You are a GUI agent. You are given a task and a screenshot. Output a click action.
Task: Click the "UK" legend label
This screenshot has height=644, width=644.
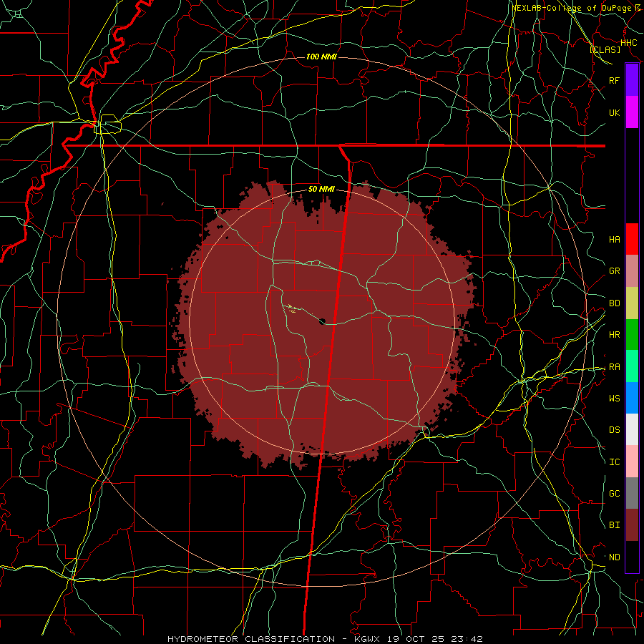(614, 112)
